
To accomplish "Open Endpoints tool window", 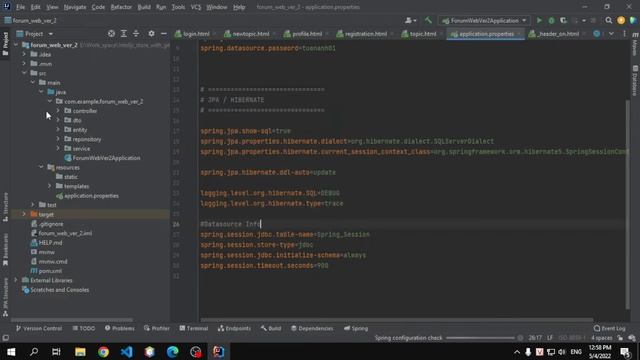I will click(234, 328).
